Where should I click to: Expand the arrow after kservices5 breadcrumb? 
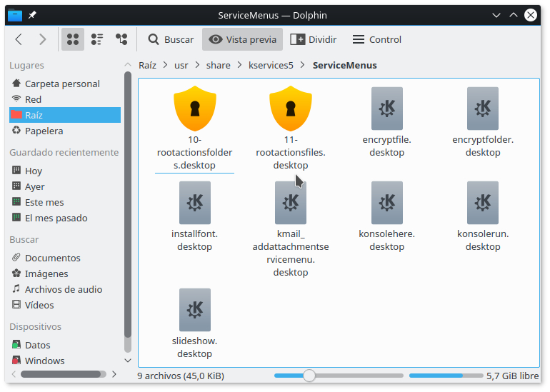point(303,65)
